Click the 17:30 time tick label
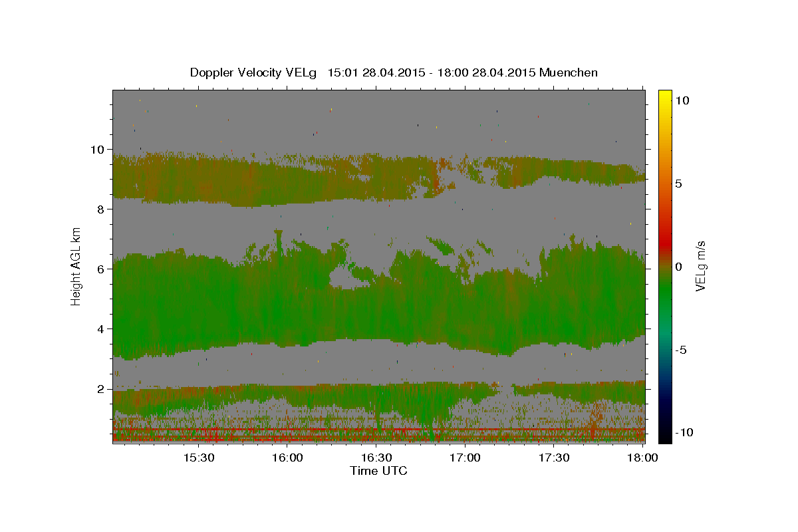Image resolution: width=798 pixels, height=532 pixels. point(554,458)
